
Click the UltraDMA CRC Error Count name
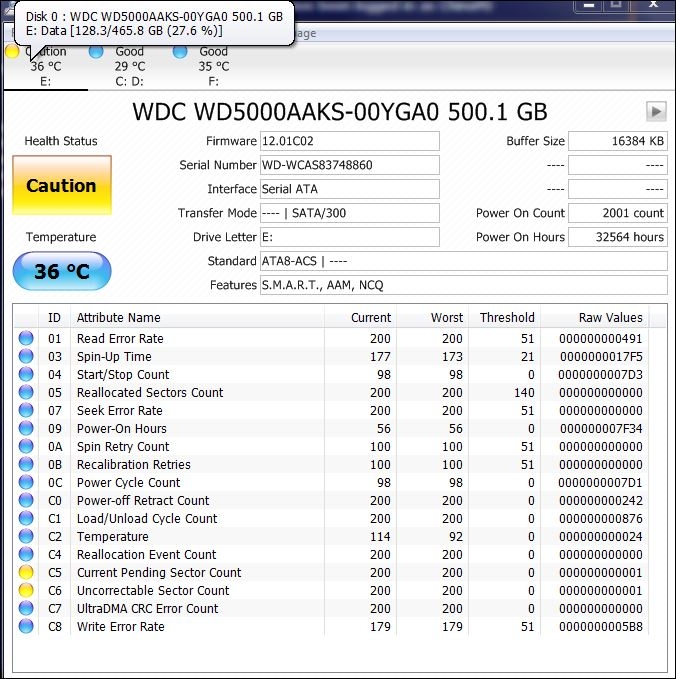(x=148, y=608)
